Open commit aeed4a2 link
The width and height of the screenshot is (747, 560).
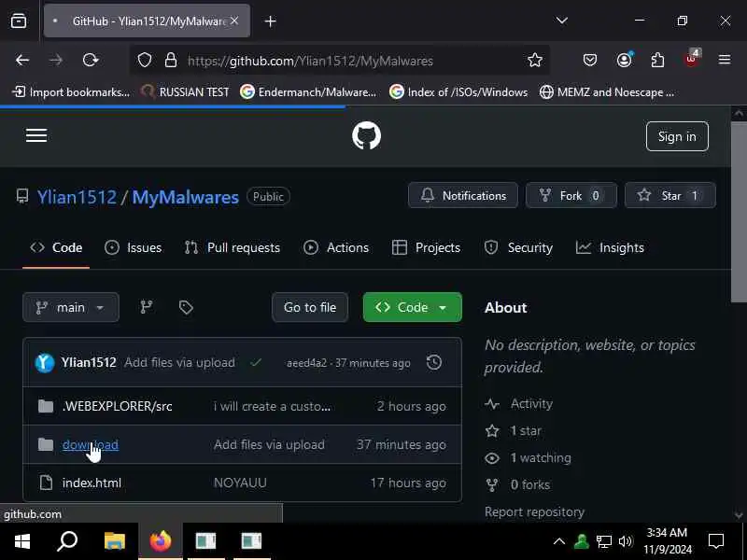click(306, 363)
